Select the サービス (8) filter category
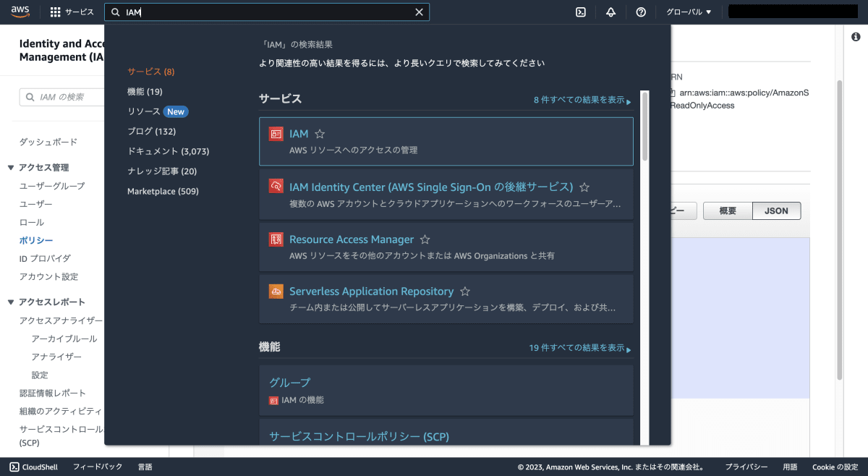This screenshot has width=868, height=476. [151, 72]
